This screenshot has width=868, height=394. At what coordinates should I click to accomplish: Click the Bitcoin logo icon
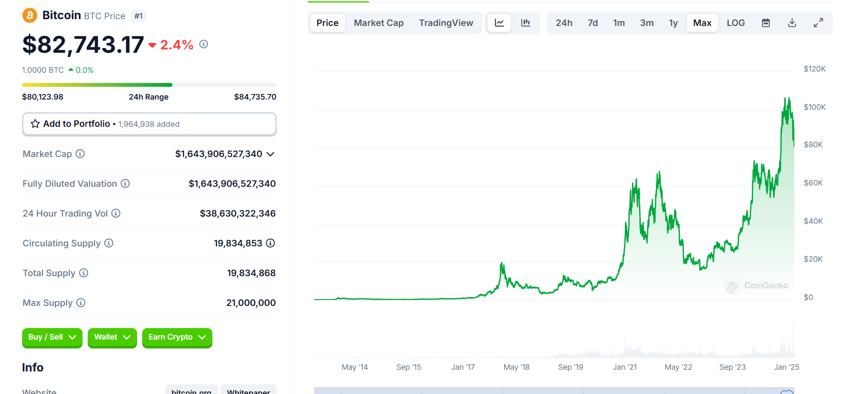[30, 16]
